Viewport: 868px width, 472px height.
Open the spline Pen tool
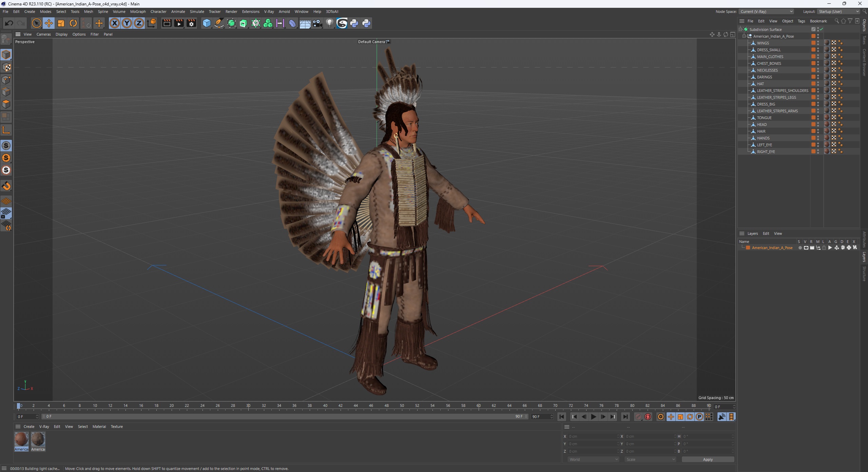click(x=219, y=23)
